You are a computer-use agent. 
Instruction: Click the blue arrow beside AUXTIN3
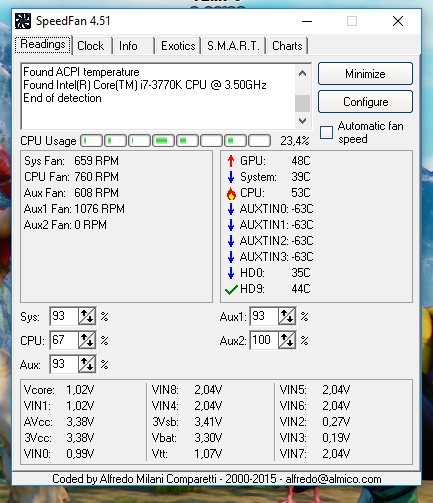pyautogui.click(x=231, y=257)
